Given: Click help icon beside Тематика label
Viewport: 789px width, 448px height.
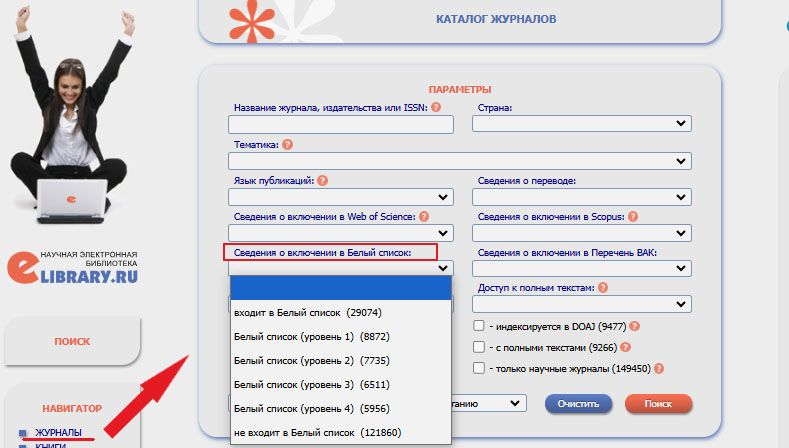Looking at the screenshot, I should click(287, 144).
